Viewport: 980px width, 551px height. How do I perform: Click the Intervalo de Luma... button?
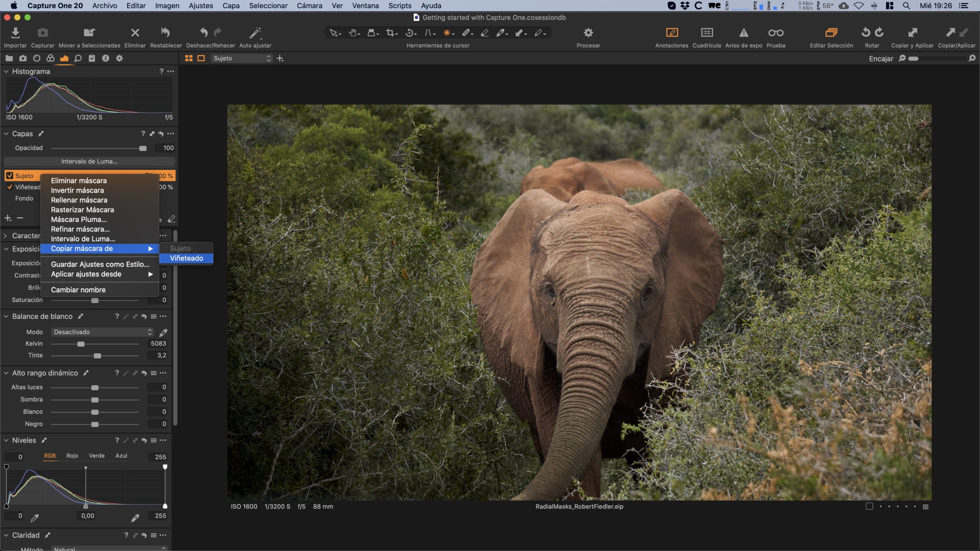89,161
